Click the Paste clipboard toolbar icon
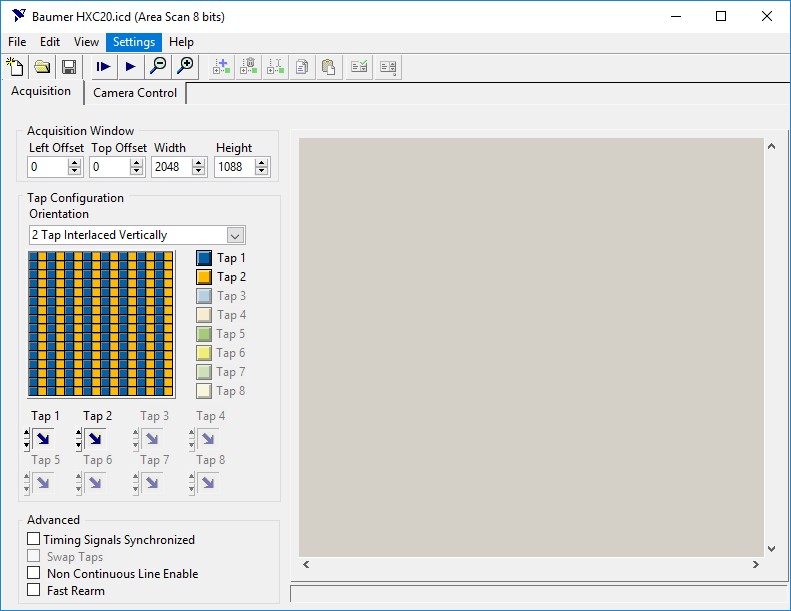The image size is (791, 611). click(329, 67)
